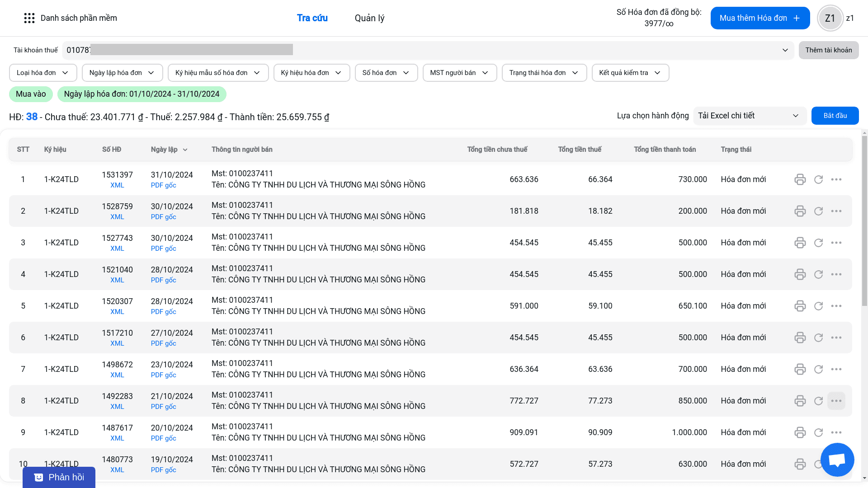Expand the Ngày lập hóa đơn filter
868x488 pixels.
122,73
